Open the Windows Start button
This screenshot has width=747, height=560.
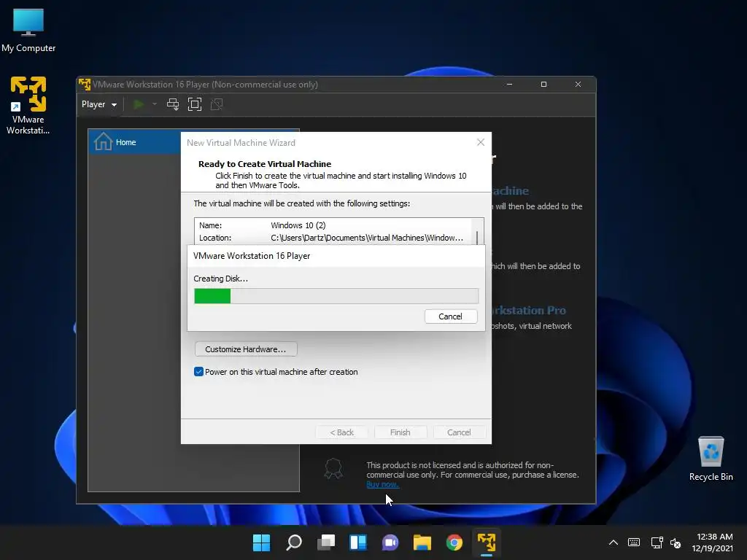[262, 542]
